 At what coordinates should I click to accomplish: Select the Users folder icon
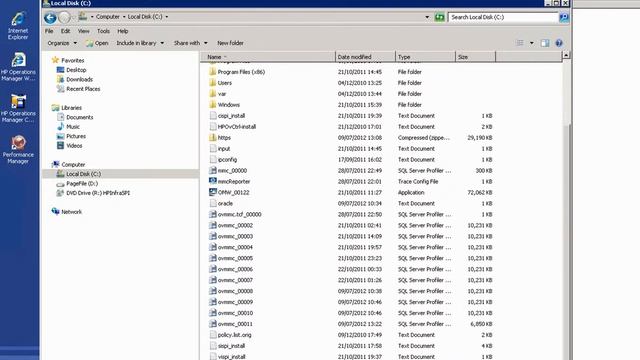pyautogui.click(x=213, y=83)
